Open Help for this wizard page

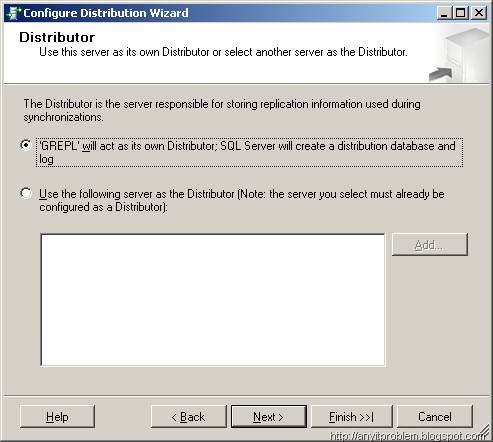pyautogui.click(x=57, y=417)
